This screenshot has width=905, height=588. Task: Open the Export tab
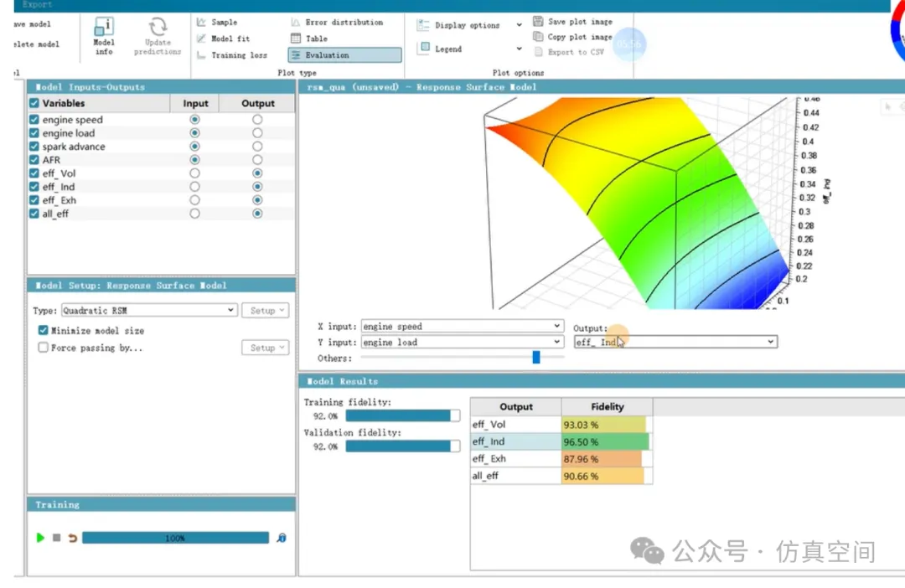click(38, 5)
